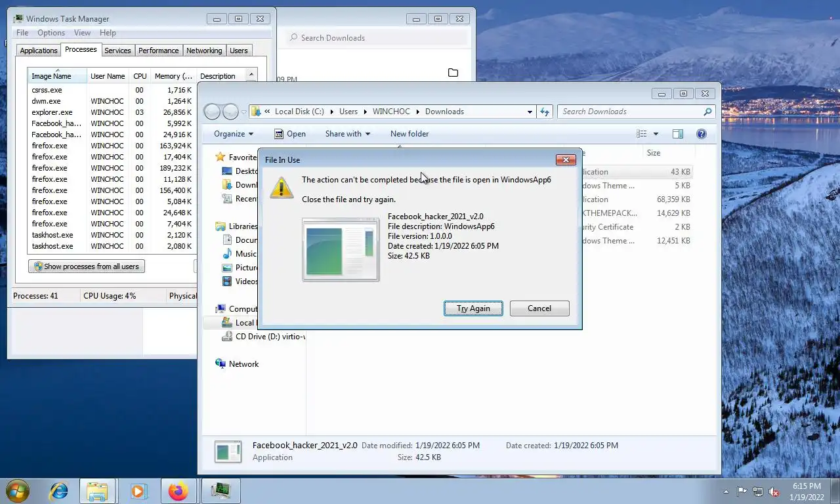Switch to the Users tab
This screenshot has height=504, width=840.
tap(239, 51)
